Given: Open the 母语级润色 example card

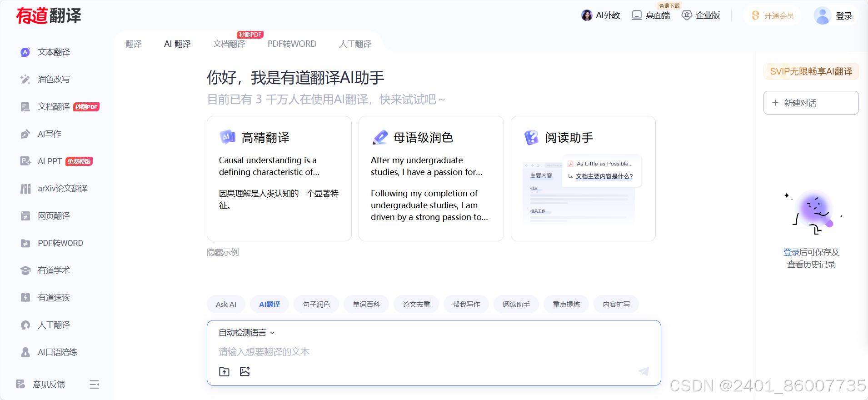Looking at the screenshot, I should [x=431, y=179].
